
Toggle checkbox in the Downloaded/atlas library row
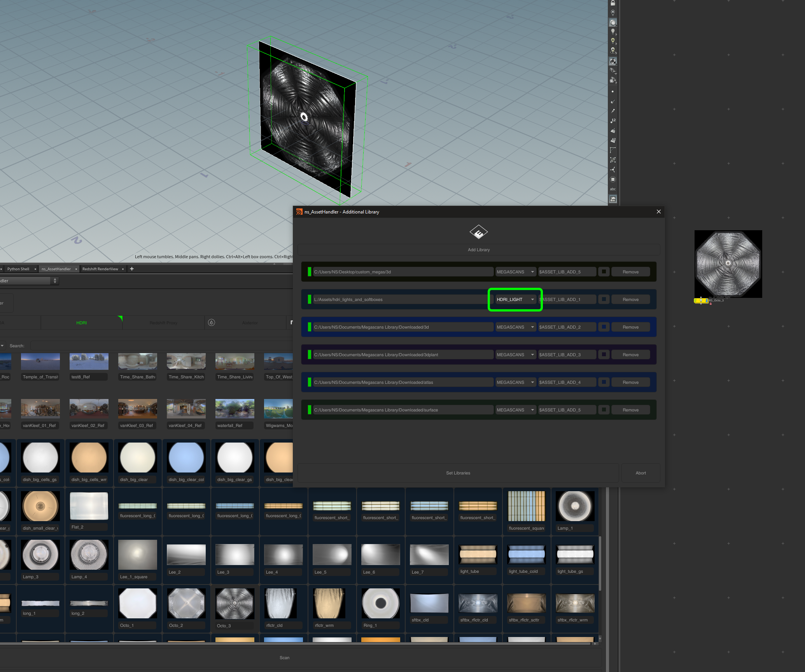coord(604,382)
